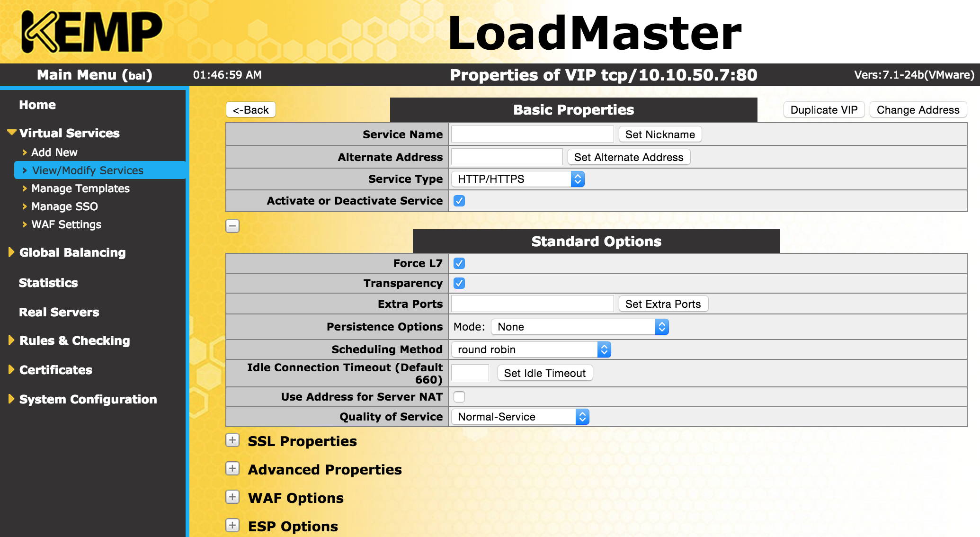This screenshot has height=537, width=980.
Task: Open the Service Type dropdown
Action: pos(518,179)
